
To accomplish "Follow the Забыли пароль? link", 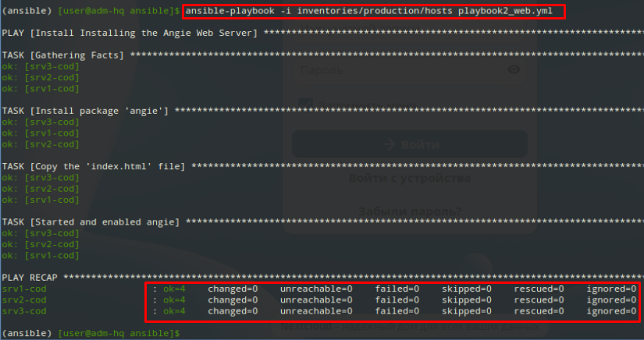I will point(409,211).
